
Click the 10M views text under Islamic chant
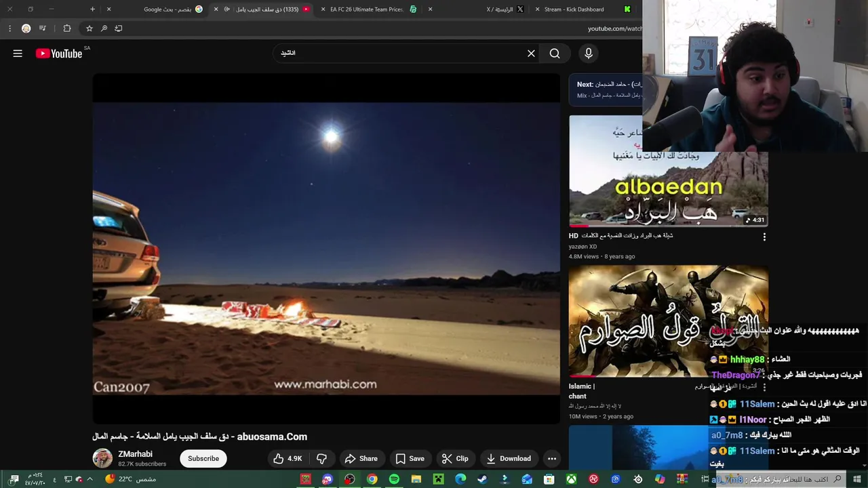click(x=583, y=417)
